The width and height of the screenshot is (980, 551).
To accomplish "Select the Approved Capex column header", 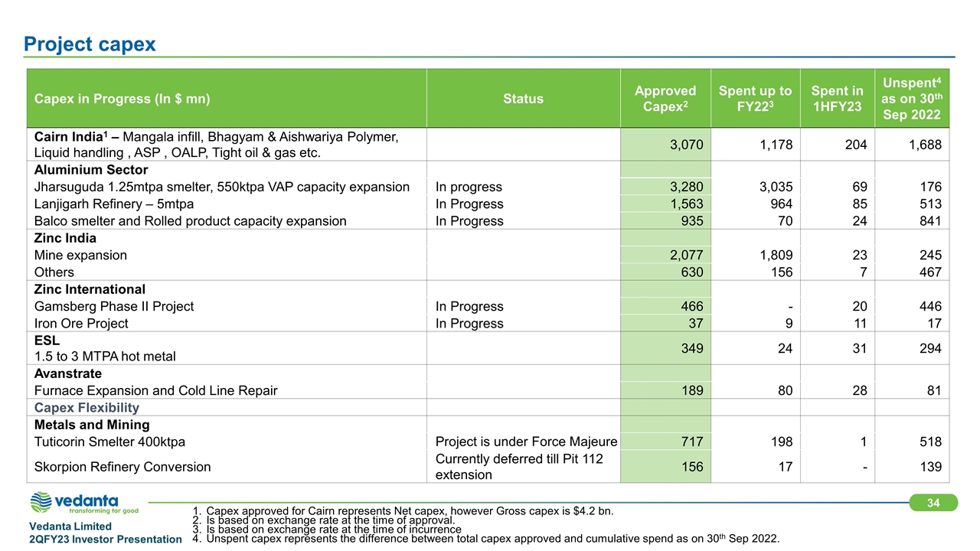I will pyautogui.click(x=665, y=99).
